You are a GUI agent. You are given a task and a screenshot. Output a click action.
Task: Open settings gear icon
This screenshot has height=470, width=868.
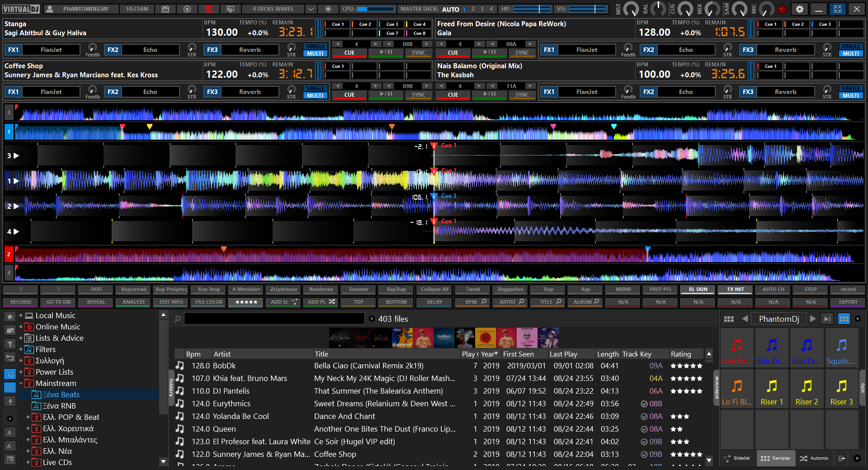tap(800, 9)
